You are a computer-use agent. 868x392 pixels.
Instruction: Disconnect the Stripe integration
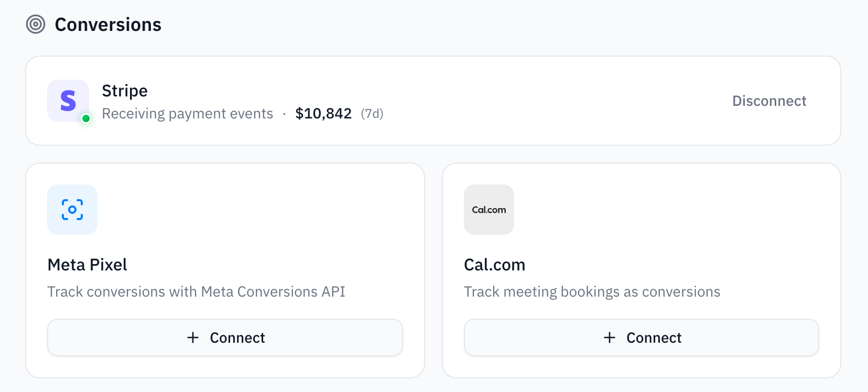(x=769, y=101)
